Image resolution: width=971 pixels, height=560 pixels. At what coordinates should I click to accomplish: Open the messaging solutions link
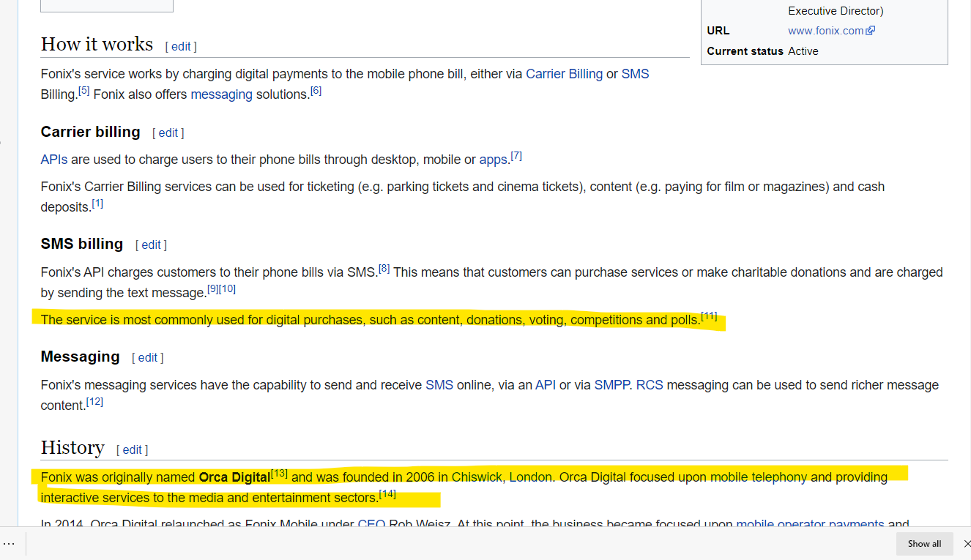pyautogui.click(x=221, y=94)
